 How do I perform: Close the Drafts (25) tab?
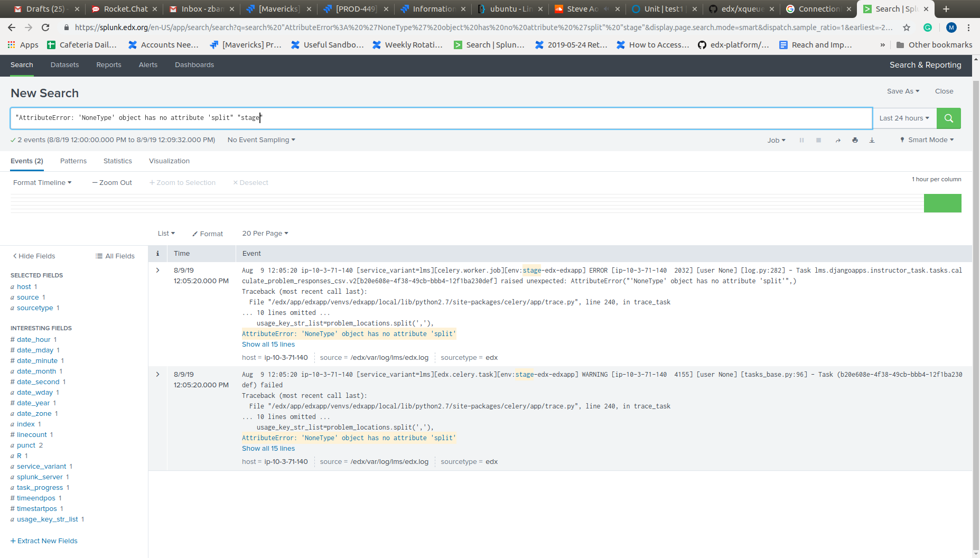[77, 9]
